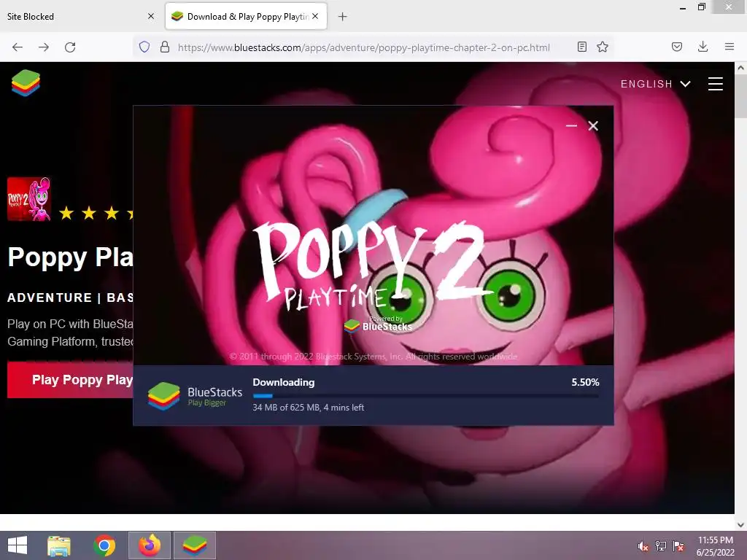The height and width of the screenshot is (560, 747).
Task: Click the download progress bar
Action: [x=426, y=395]
